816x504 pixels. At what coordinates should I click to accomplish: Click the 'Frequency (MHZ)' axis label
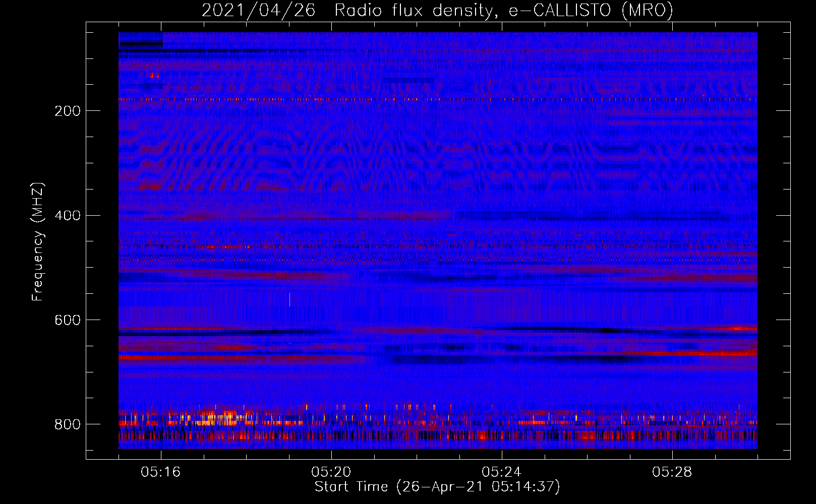click(x=38, y=241)
